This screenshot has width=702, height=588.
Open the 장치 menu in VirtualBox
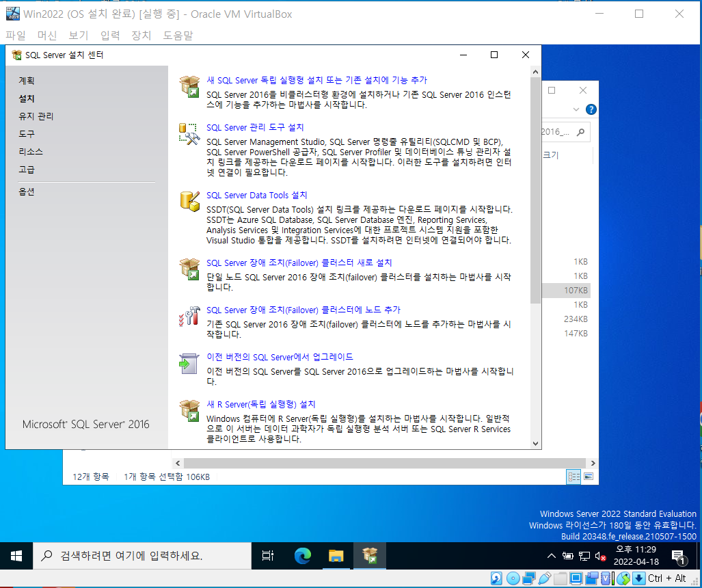click(x=141, y=36)
